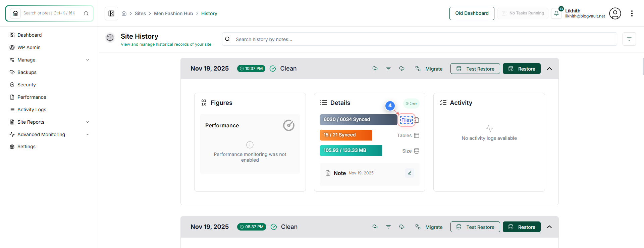Image resolution: width=644 pixels, height=248 pixels.
Task: Click filter lines icon for 08:37 PM backup
Action: click(x=388, y=227)
